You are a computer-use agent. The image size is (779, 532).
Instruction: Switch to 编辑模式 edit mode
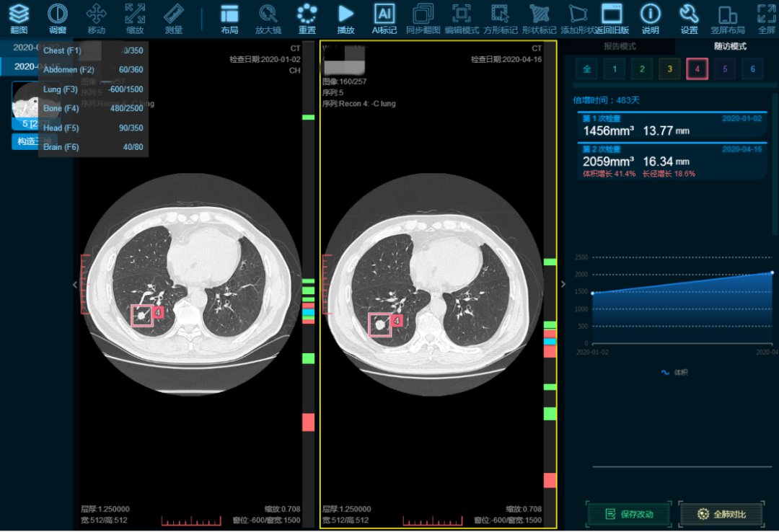coord(462,18)
